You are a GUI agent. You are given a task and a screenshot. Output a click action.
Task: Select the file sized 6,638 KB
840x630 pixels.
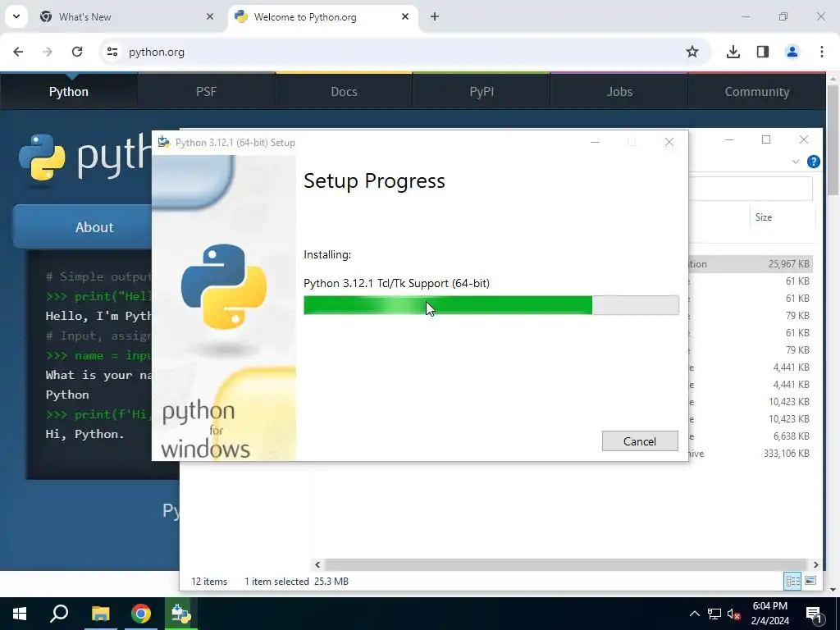click(751, 436)
